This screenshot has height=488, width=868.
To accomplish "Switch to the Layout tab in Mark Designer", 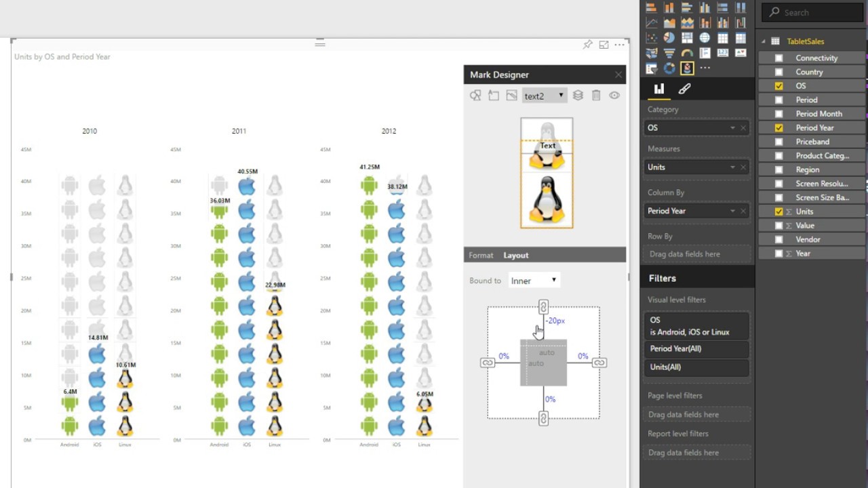I will (516, 256).
